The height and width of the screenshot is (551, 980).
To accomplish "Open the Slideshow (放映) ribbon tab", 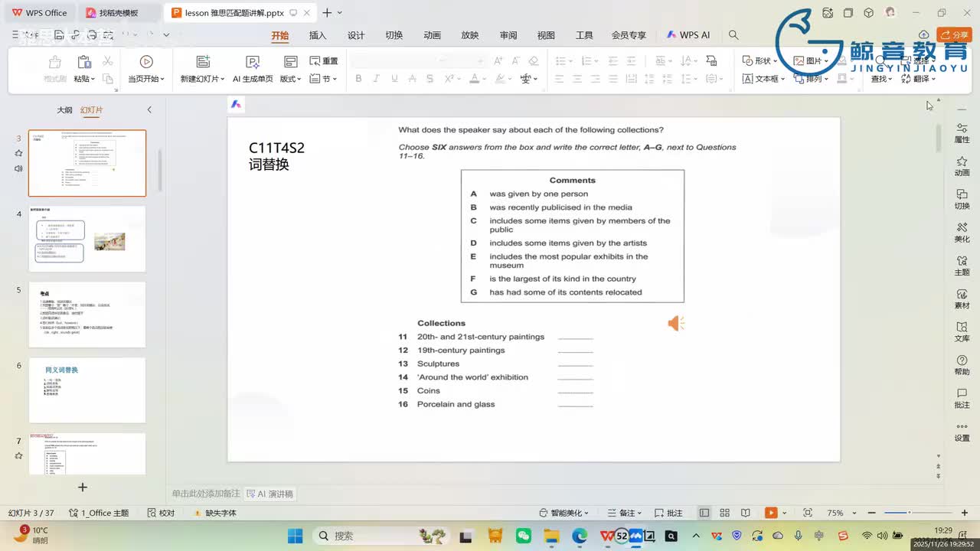I will [470, 35].
